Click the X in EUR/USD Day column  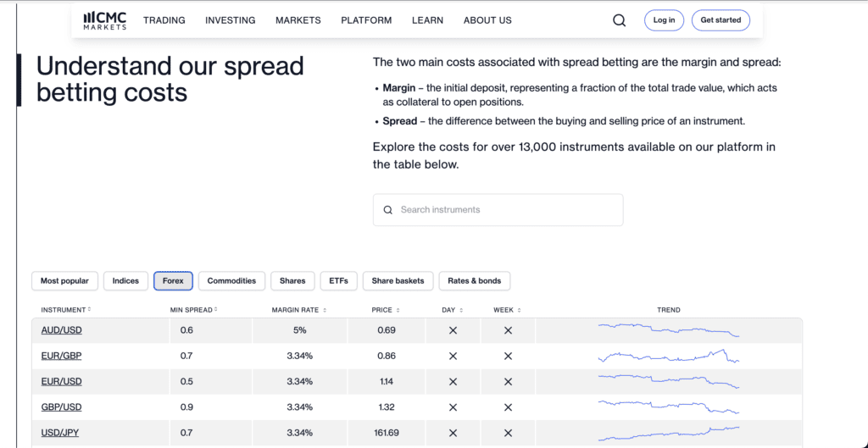point(453,382)
